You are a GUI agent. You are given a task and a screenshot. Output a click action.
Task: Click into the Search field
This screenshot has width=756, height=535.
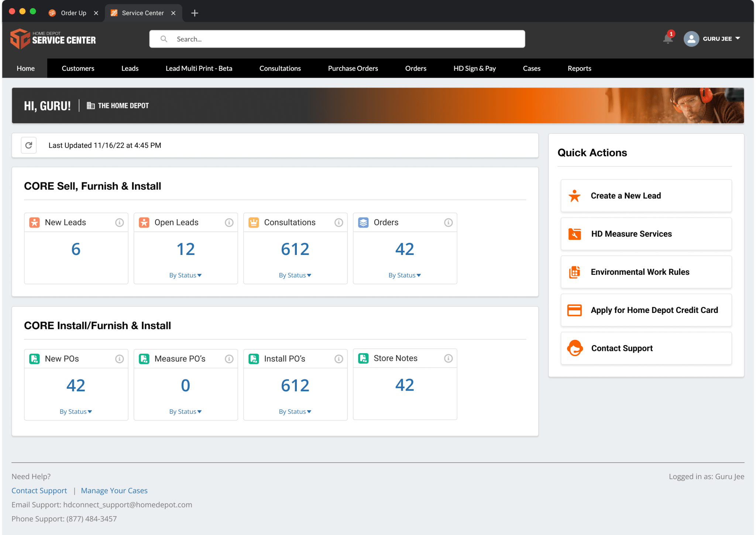(x=337, y=39)
